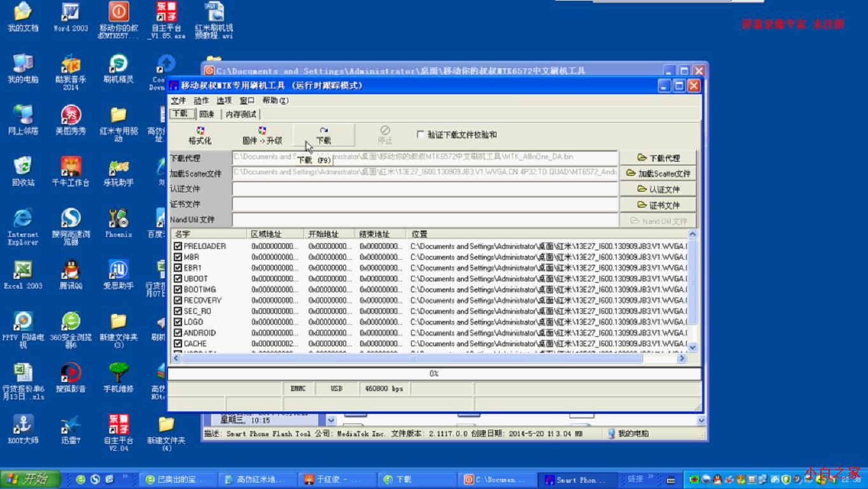Click the 名字 column header
Viewport: 868px width, 489px height.
pos(209,234)
